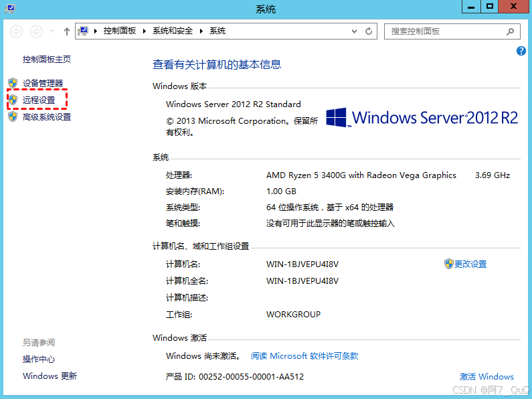Expand the arrow before 控制面板 breadcrumb
The height and width of the screenshot is (399, 532).
[x=96, y=31]
